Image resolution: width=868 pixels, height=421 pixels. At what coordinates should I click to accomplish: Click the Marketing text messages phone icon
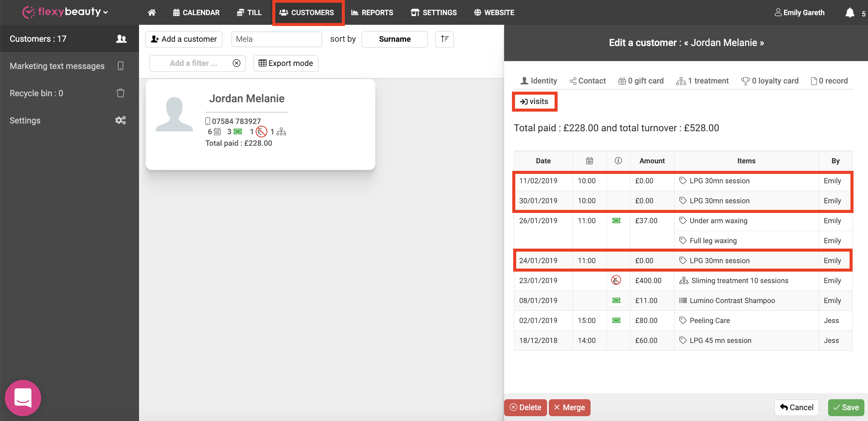(x=120, y=66)
